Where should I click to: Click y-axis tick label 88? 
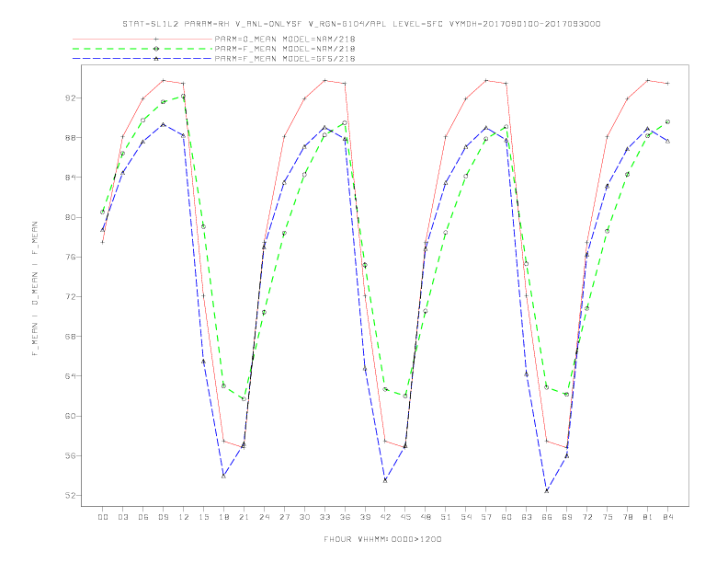[71, 137]
